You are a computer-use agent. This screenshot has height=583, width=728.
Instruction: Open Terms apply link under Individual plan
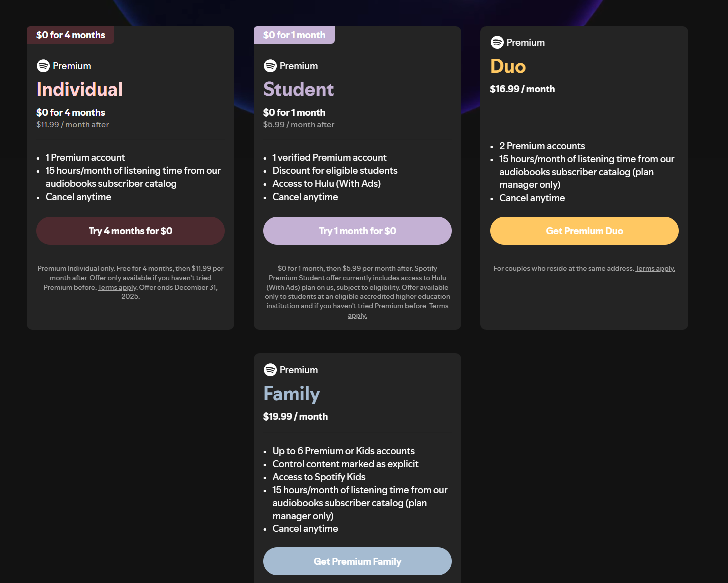[117, 287]
